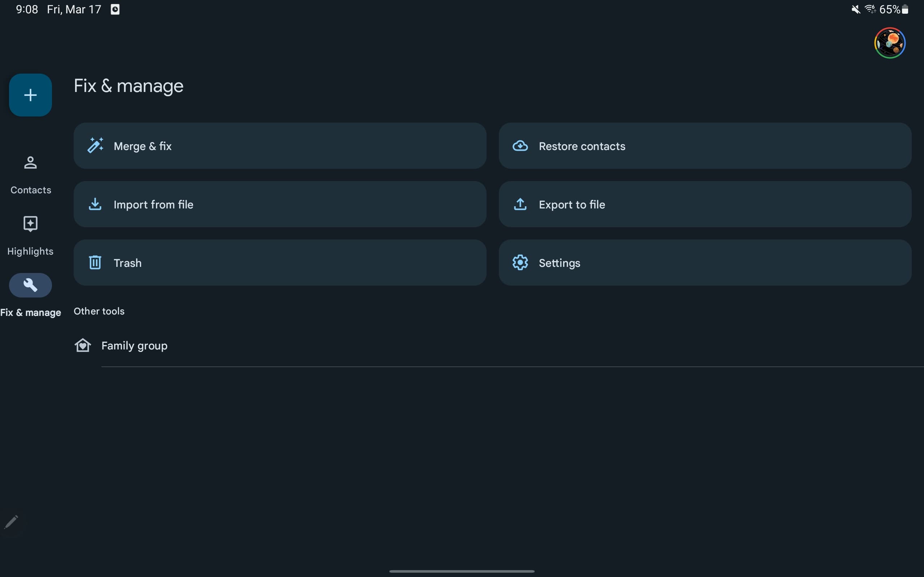The width and height of the screenshot is (924, 577).
Task: Choose Import from file
Action: click(x=279, y=204)
